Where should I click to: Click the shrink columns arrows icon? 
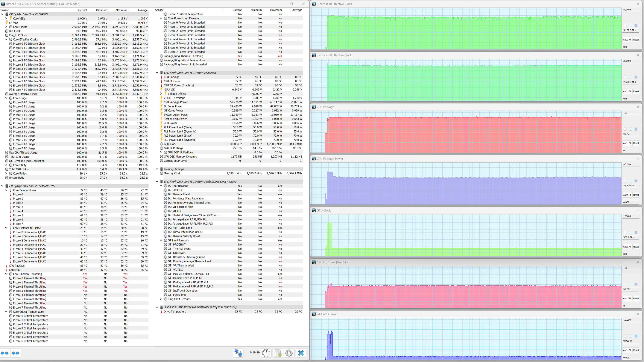click(15, 353)
